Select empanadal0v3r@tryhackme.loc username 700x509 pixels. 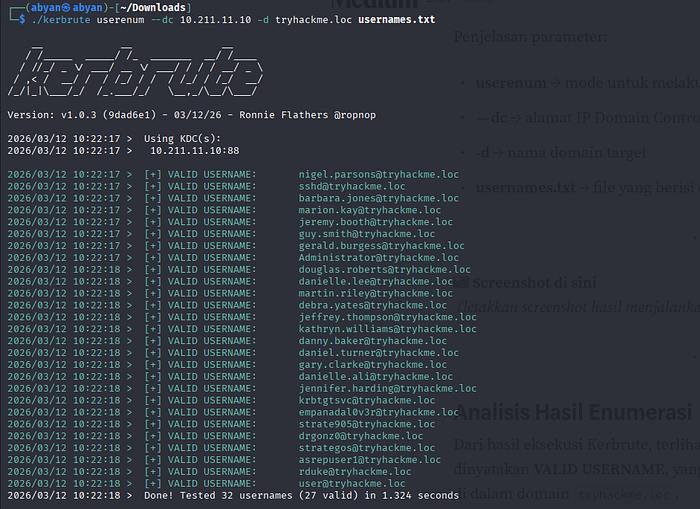tap(379, 413)
